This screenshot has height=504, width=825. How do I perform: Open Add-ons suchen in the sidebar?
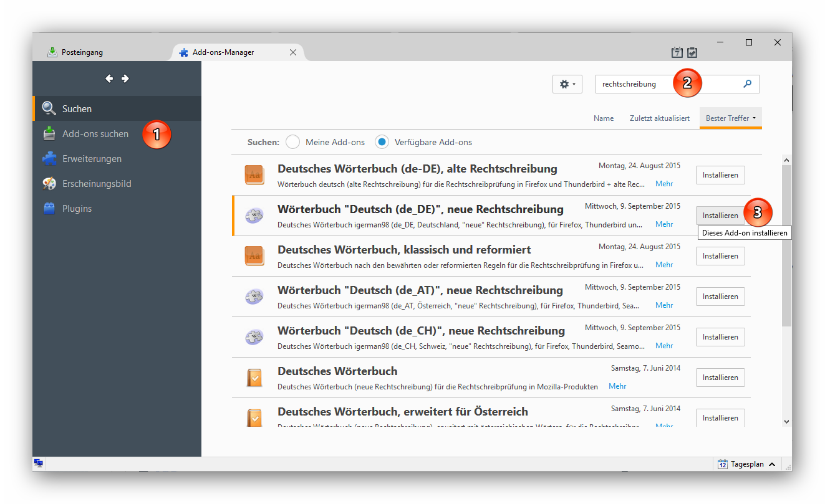(x=95, y=134)
